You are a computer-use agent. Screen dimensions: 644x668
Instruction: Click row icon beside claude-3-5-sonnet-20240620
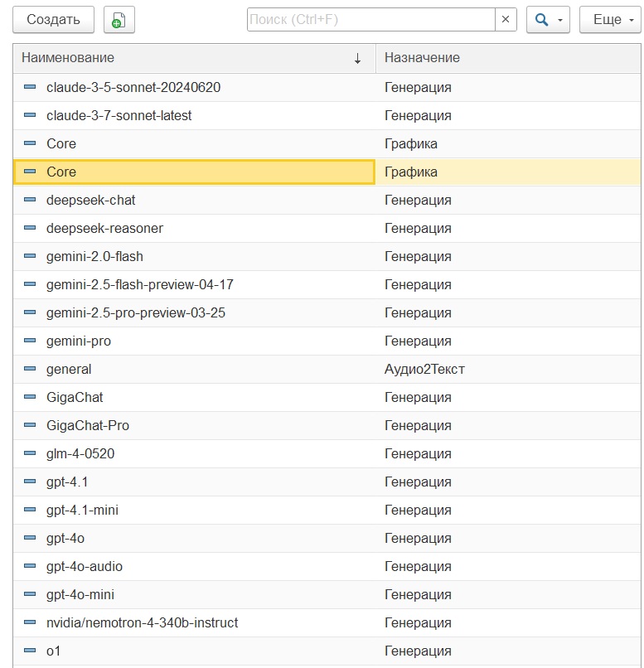pyautogui.click(x=30, y=87)
